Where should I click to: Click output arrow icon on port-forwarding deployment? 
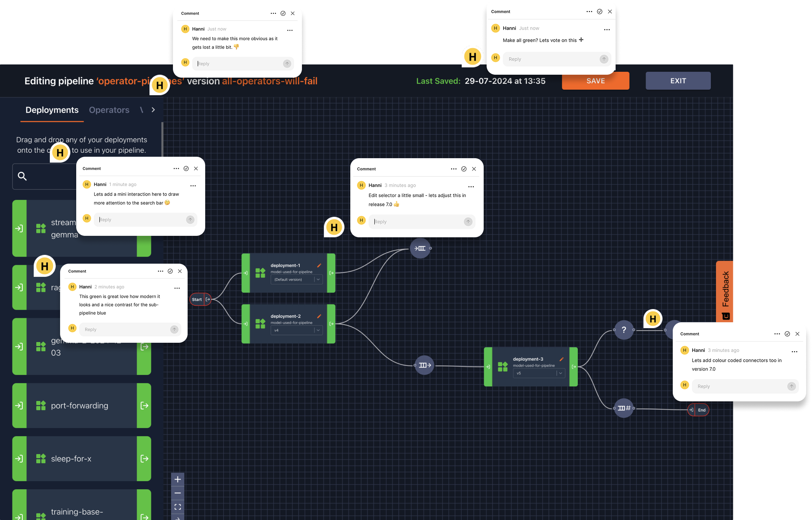(x=144, y=405)
